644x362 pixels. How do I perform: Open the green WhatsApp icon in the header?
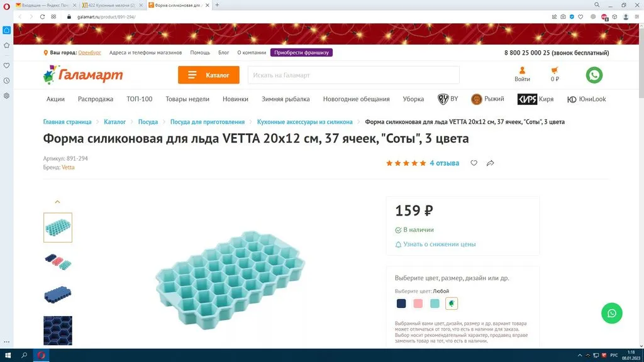pos(594,75)
